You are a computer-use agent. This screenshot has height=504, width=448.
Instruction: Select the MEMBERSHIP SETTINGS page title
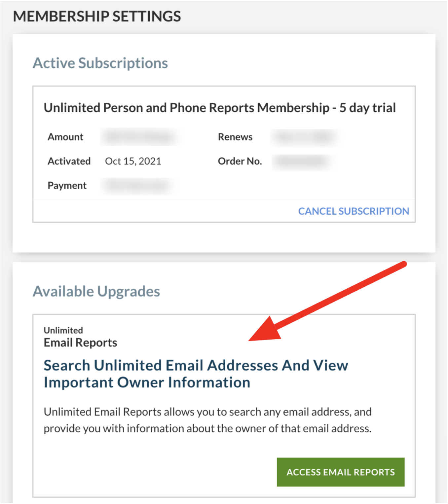(97, 16)
